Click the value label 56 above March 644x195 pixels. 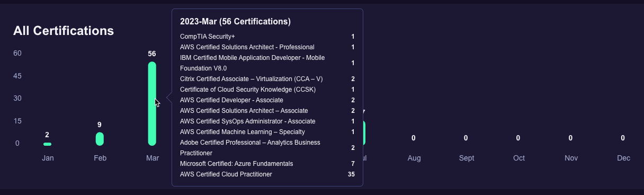tap(152, 54)
